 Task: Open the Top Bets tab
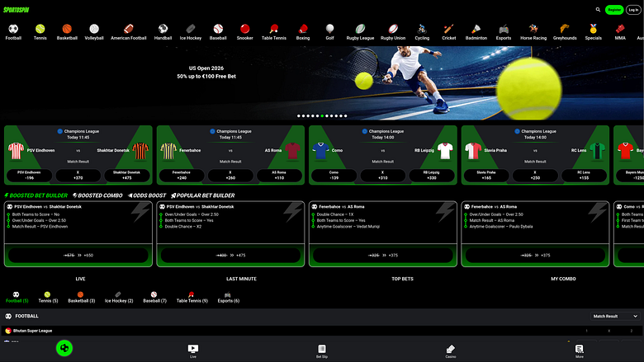403,279
